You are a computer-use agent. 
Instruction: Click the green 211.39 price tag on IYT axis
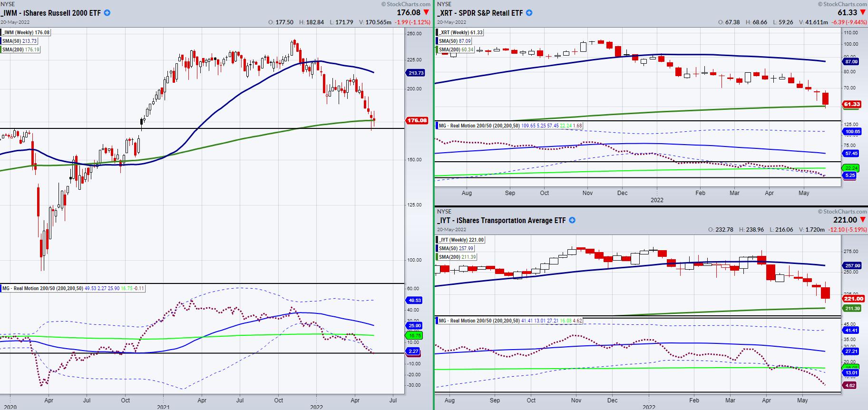tap(853, 309)
